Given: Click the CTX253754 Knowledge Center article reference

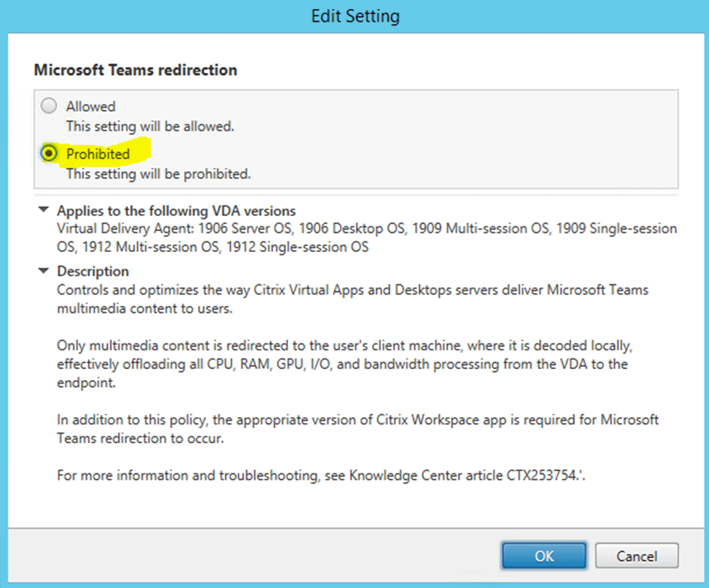Looking at the screenshot, I should pyautogui.click(x=542, y=475).
